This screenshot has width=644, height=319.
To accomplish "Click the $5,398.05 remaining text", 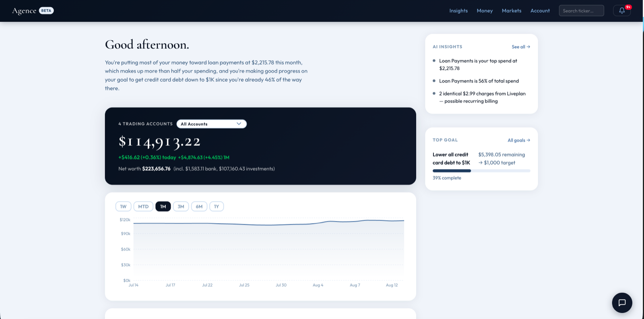I will [502, 155].
